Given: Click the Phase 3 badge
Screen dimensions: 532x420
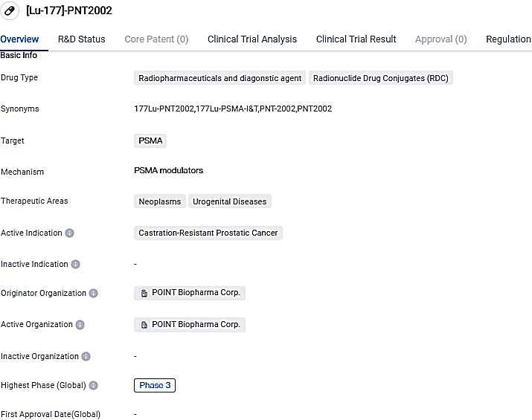Looking at the screenshot, I should pyautogui.click(x=155, y=386).
